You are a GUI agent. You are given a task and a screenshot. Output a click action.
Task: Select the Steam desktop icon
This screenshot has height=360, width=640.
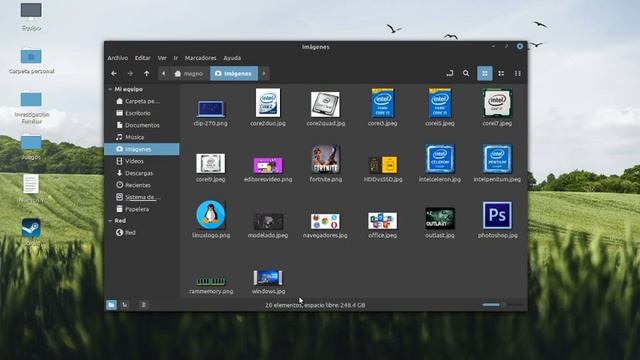(31, 231)
